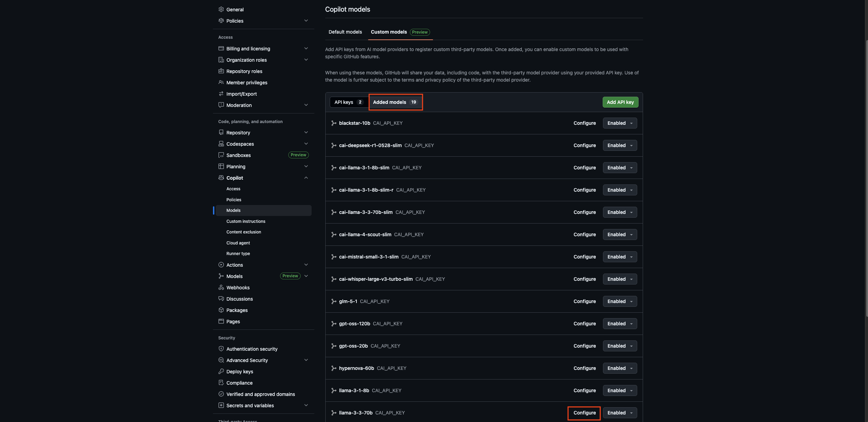This screenshot has height=422, width=868.
Task: Click the Member privileges people icon
Action: (x=221, y=82)
